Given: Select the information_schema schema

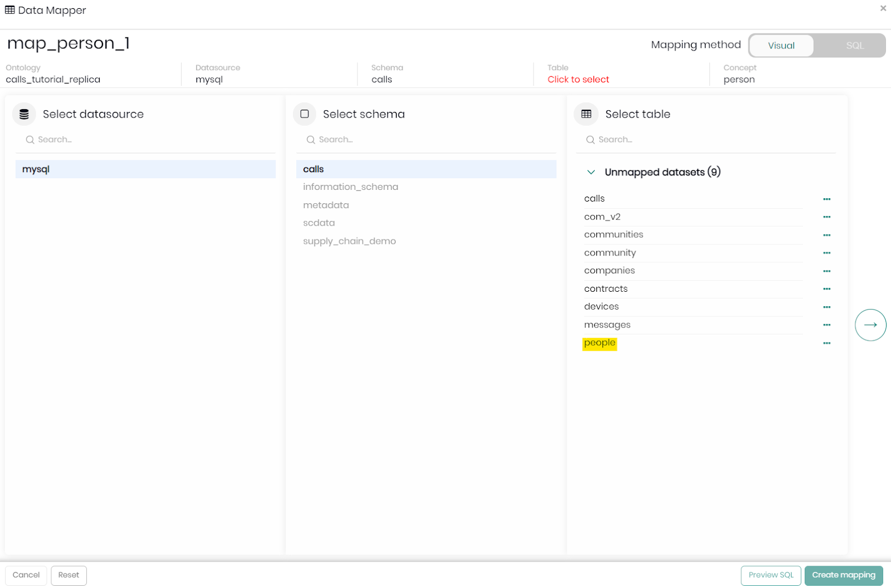Looking at the screenshot, I should click(350, 187).
